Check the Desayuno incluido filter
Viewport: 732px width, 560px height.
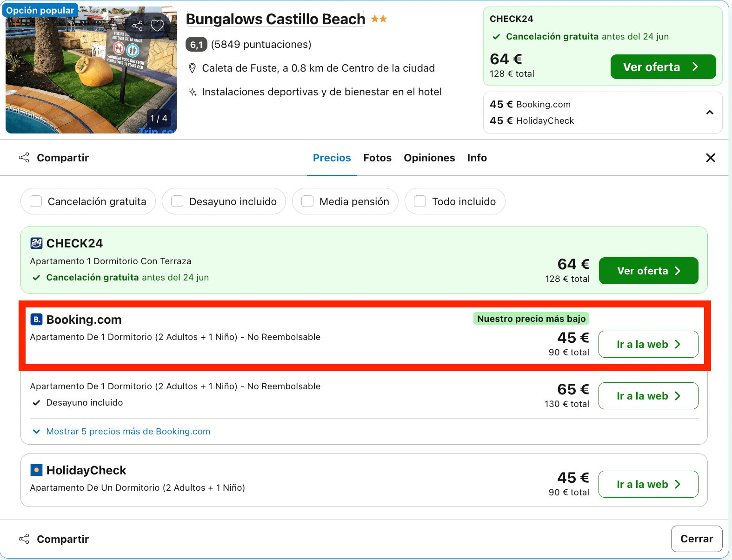click(177, 201)
